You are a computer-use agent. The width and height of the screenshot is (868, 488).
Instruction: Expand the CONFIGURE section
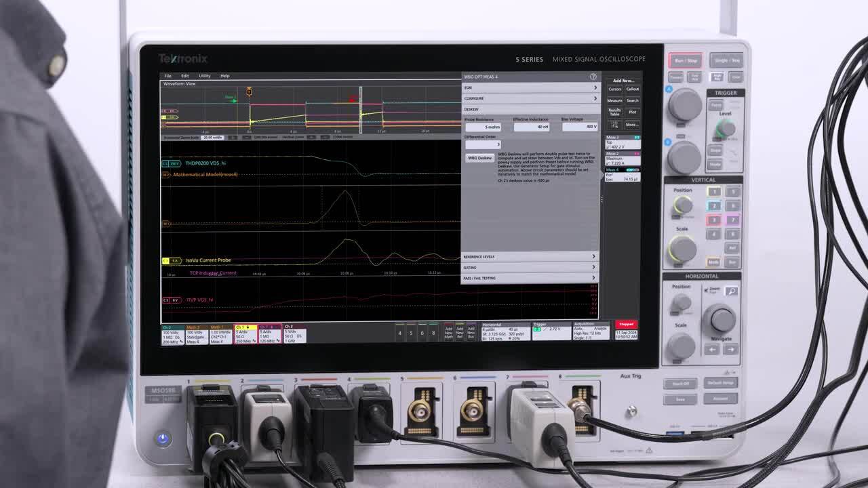pos(530,98)
